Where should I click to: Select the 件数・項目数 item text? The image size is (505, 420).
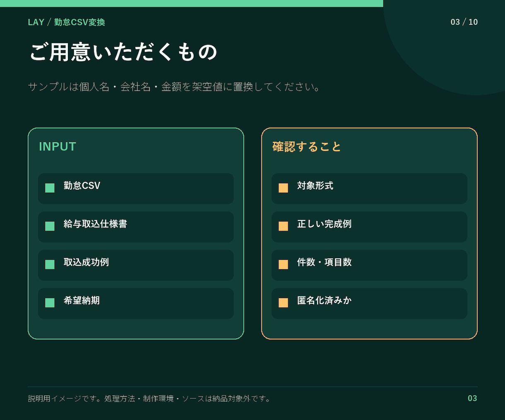[x=324, y=262]
